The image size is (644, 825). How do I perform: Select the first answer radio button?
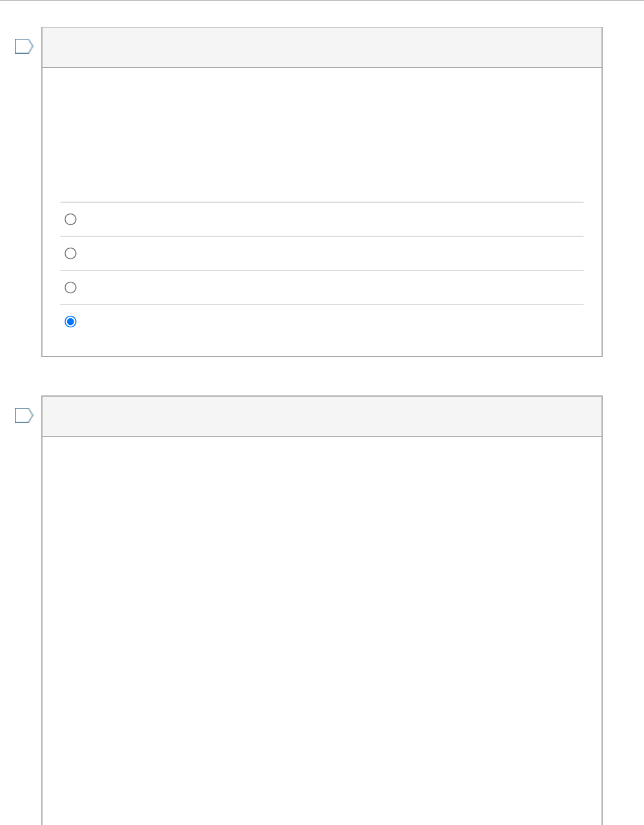pyautogui.click(x=71, y=220)
